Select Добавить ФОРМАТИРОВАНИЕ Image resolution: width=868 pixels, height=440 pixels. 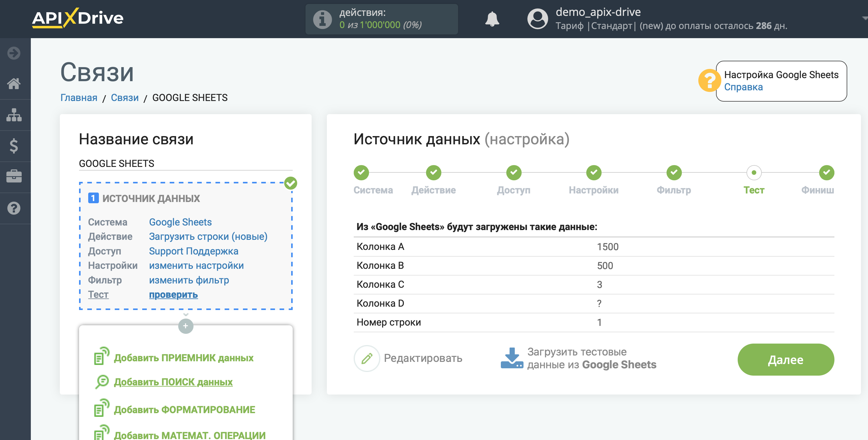pyautogui.click(x=184, y=410)
